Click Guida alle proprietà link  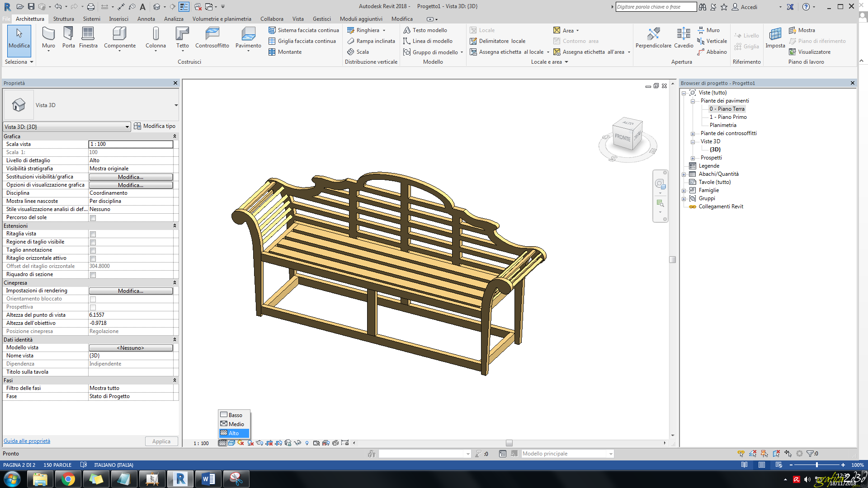27,441
